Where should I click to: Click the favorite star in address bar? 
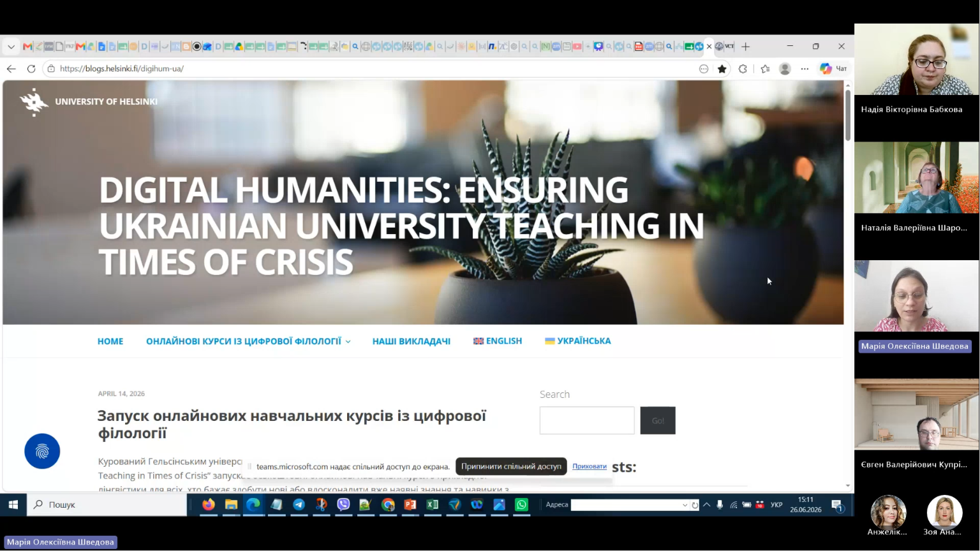pyautogui.click(x=722, y=69)
